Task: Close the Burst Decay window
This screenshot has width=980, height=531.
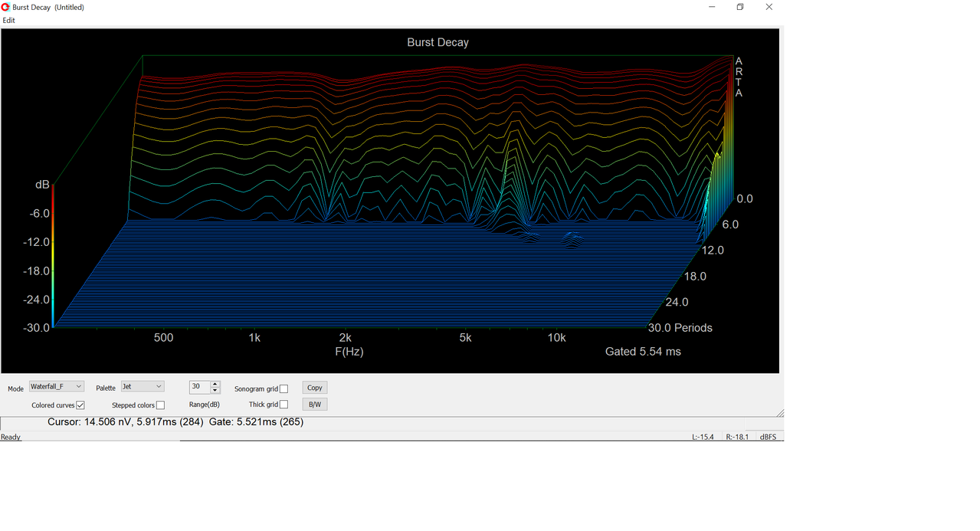Action: tap(769, 7)
